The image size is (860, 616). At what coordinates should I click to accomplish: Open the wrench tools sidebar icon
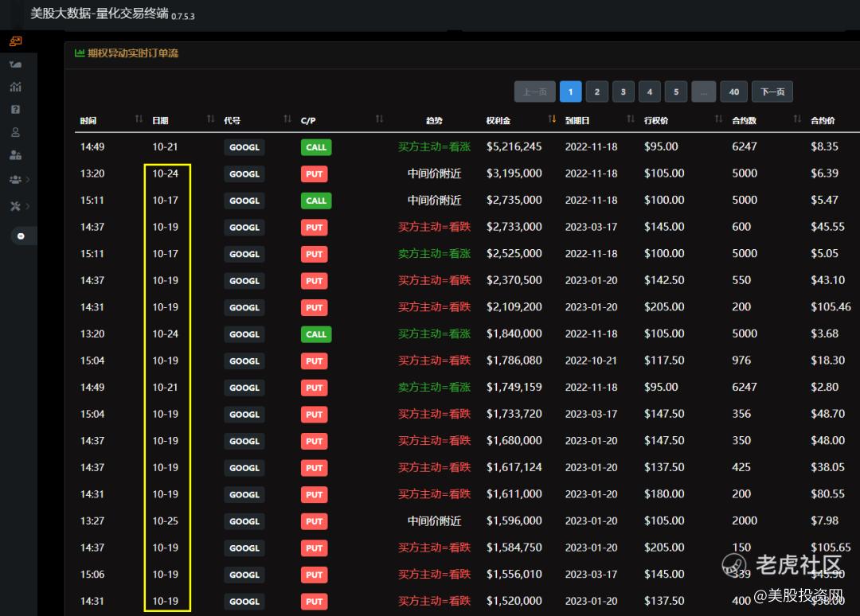[x=15, y=206]
